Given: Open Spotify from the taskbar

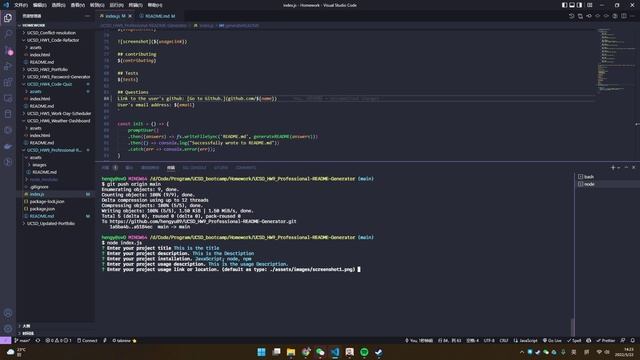Looking at the screenshot, I should click(364, 352).
